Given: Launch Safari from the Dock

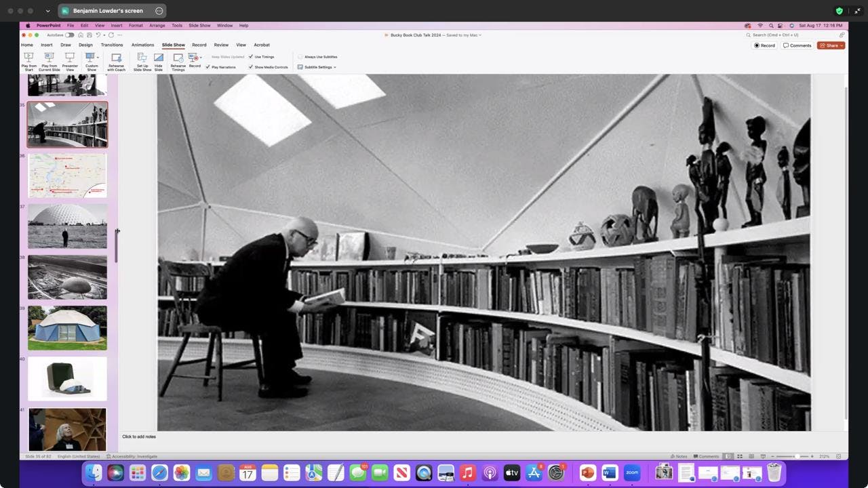Looking at the screenshot, I should (159, 472).
